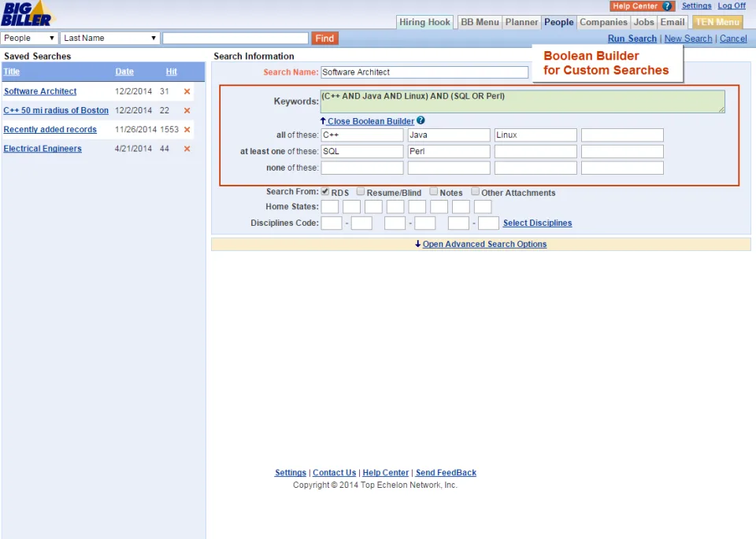The image size is (756, 539).
Task: Click the Run Search link
Action: (x=632, y=39)
